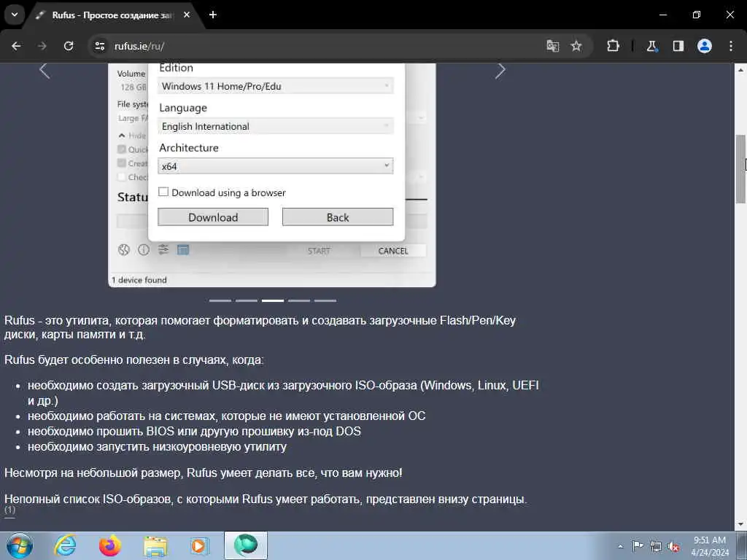Click the muted volume tray icon

673,546
